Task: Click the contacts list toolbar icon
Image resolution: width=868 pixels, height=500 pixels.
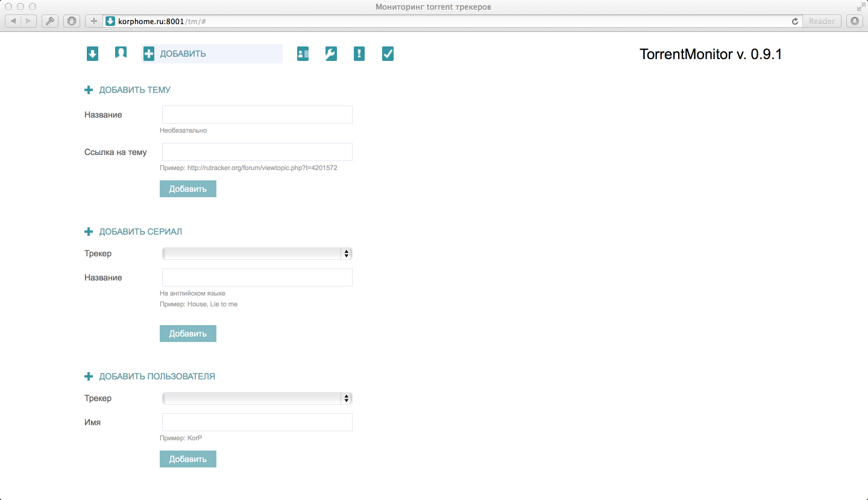Action: [x=302, y=54]
